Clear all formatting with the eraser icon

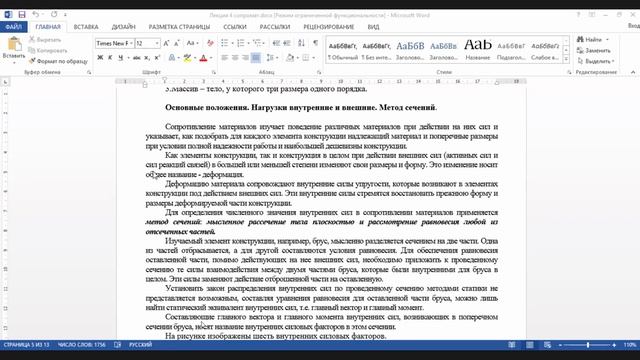[210, 43]
